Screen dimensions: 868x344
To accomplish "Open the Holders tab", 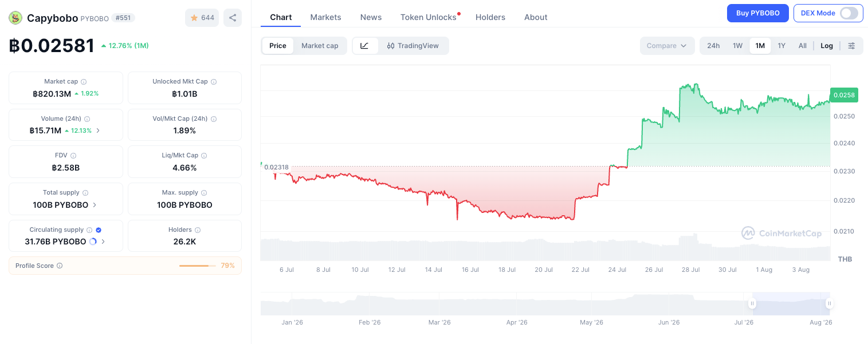I will tap(490, 17).
